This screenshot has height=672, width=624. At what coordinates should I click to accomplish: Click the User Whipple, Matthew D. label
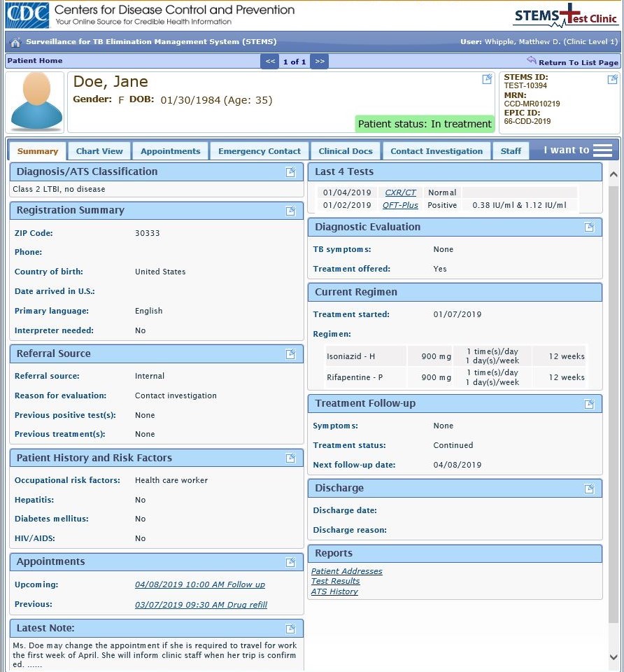point(539,41)
